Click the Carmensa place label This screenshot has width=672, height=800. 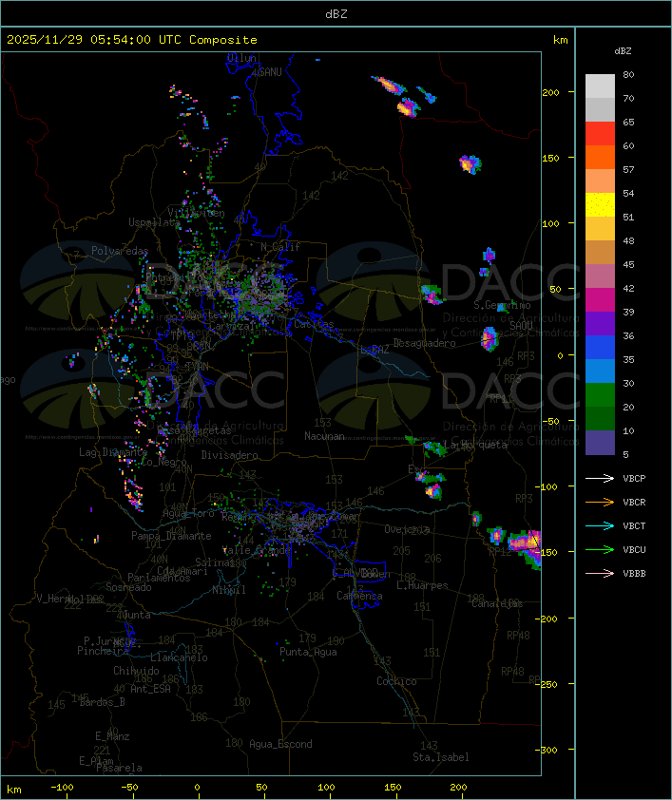359,596
